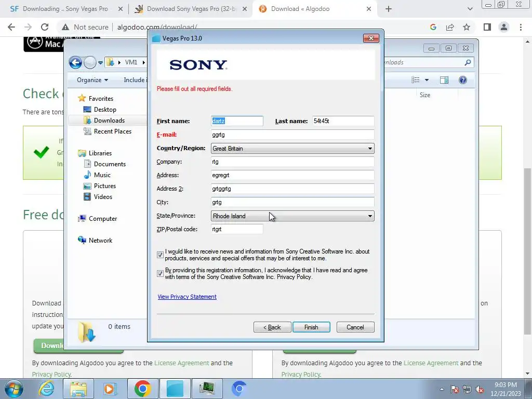The image size is (532, 399).
Task: Click the Explorer back navigation arrow
Action: (75, 62)
